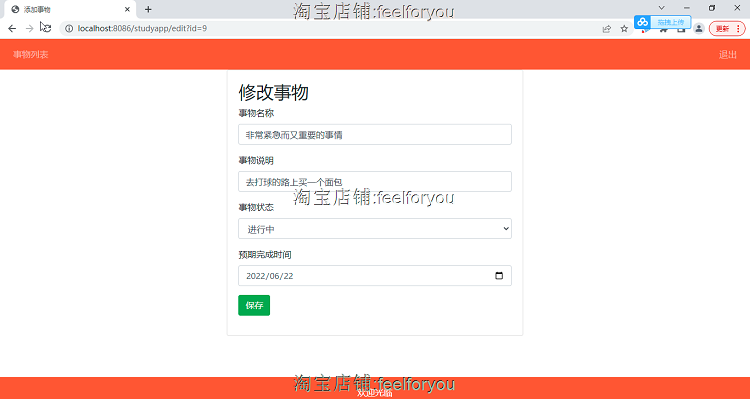
Task: Click the 预期完成时间 label
Action: (265, 255)
